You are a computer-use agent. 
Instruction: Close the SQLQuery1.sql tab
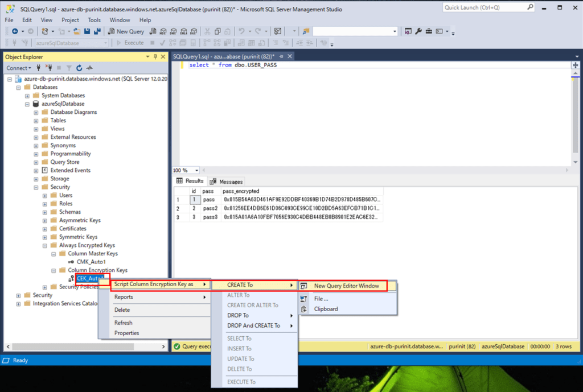pyautogui.click(x=290, y=56)
